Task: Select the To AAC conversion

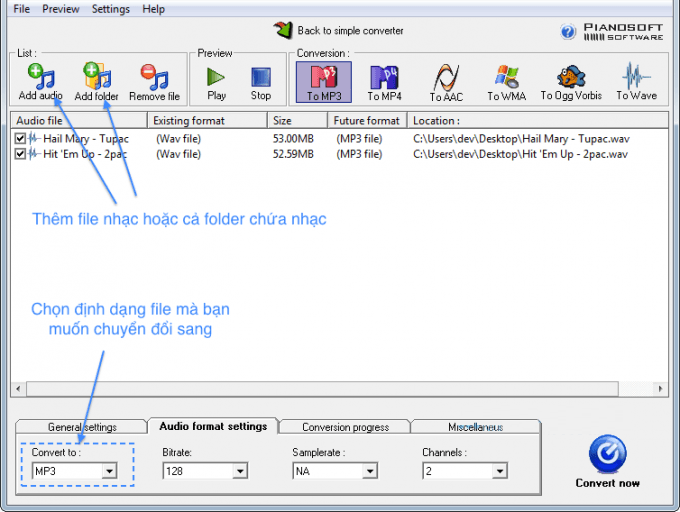Action: coord(446,82)
